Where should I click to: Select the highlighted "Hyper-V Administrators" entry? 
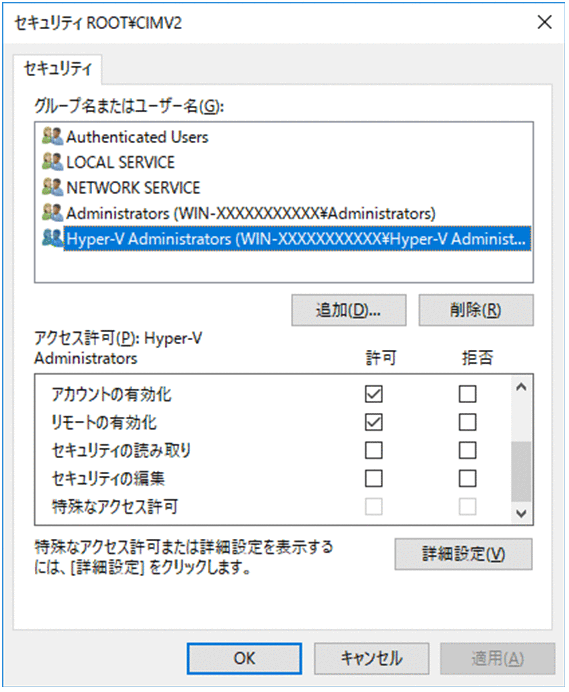(x=297, y=239)
